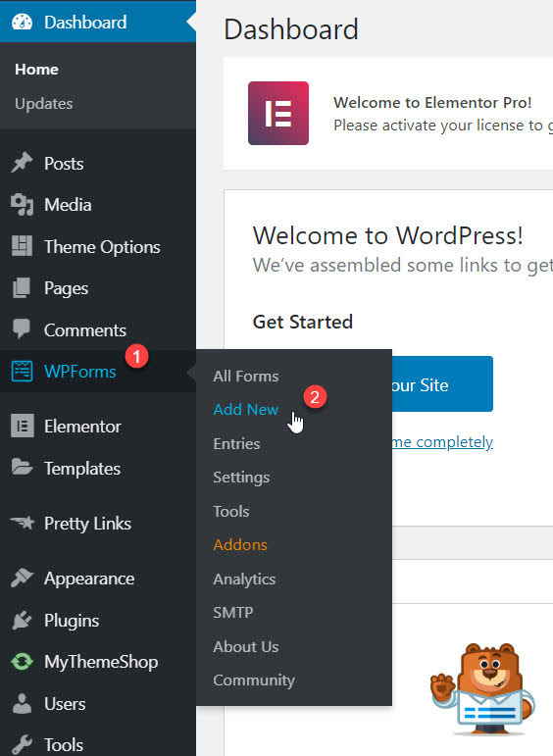Open Settings in WPForms submenu

point(241,478)
